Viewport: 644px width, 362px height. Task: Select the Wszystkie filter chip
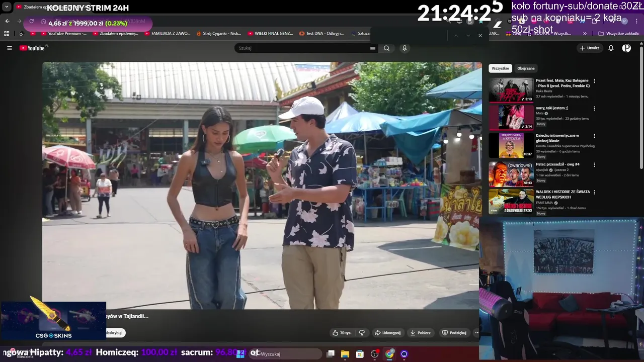pos(500,68)
